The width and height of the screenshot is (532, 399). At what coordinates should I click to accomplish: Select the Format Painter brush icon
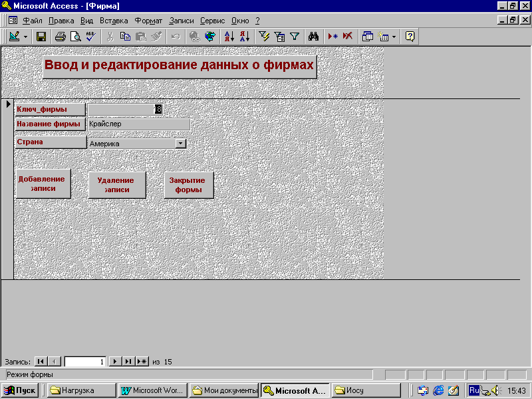(156, 37)
